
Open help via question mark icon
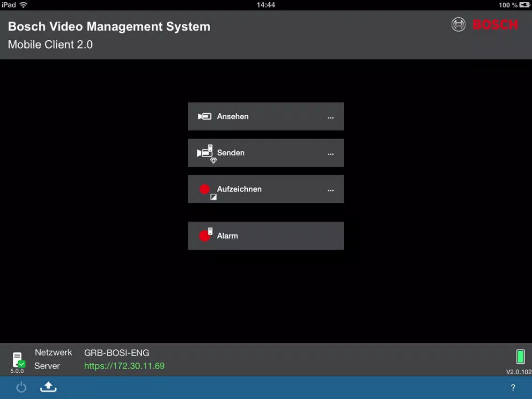point(513,387)
